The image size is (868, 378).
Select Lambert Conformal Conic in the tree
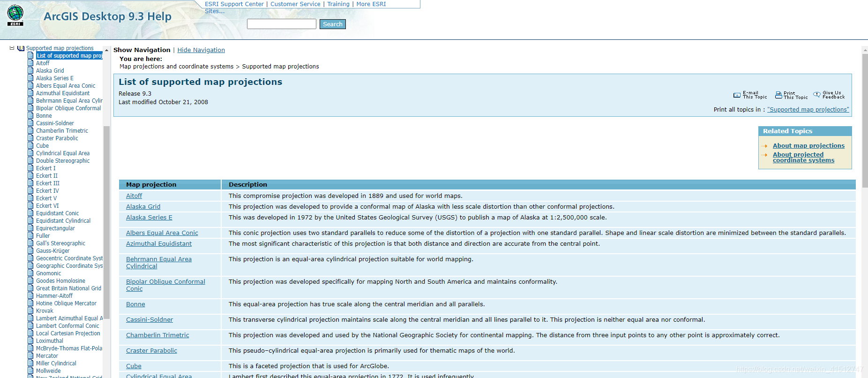pos(67,325)
